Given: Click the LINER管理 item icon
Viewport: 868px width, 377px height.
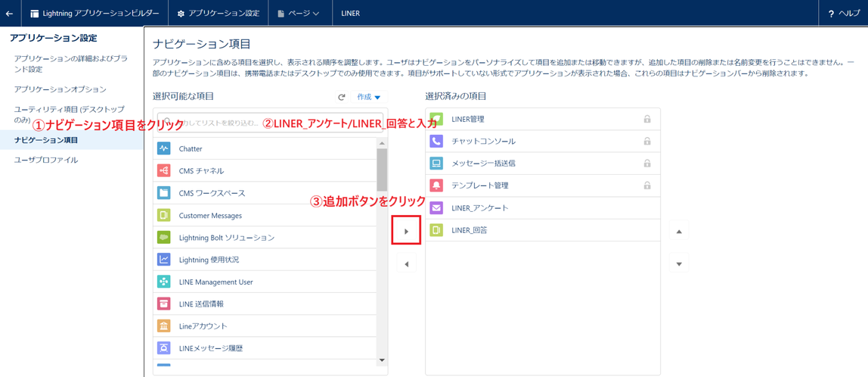Looking at the screenshot, I should (x=436, y=119).
